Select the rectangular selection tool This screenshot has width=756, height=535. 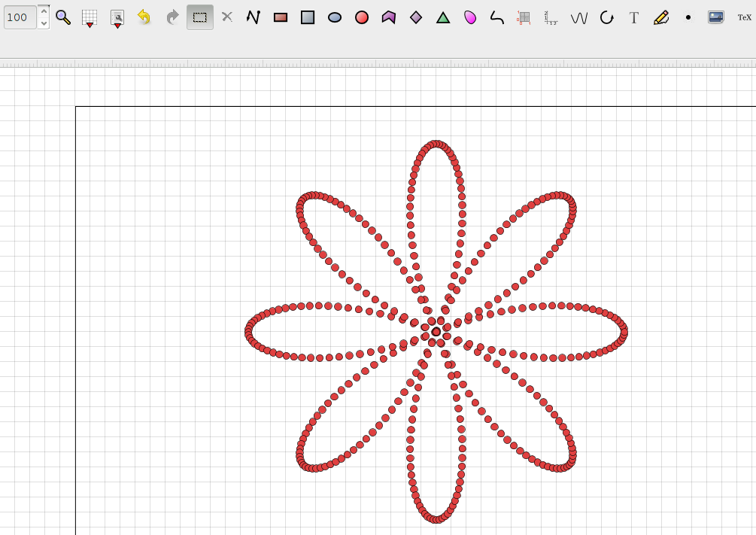tap(199, 17)
